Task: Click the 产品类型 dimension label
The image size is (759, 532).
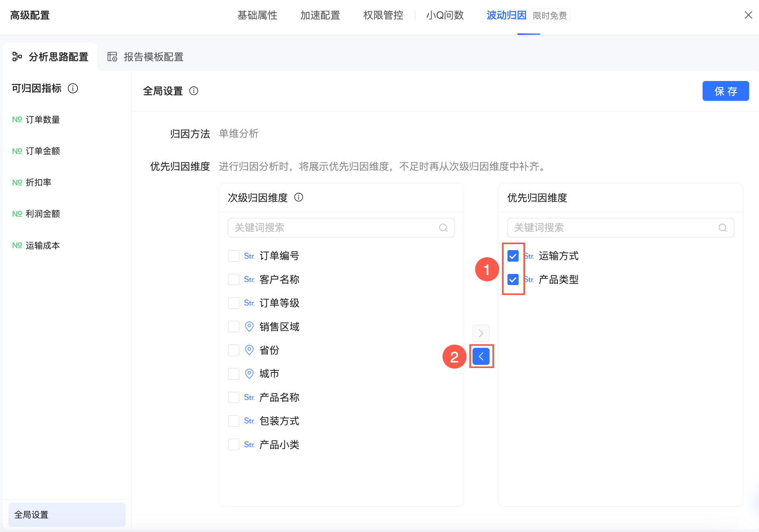Action: 558,279
